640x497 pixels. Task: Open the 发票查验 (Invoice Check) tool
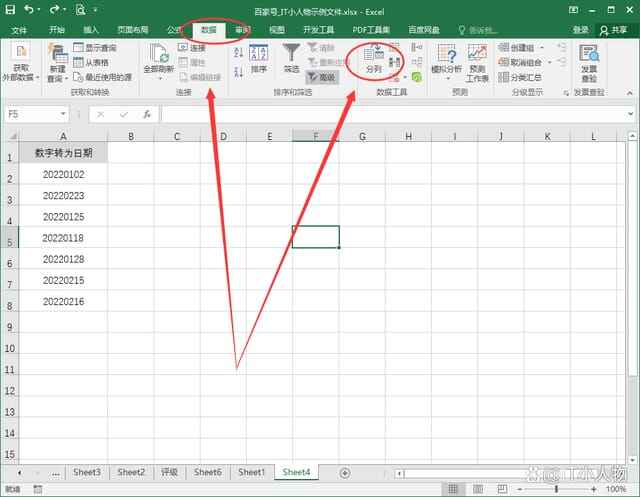589,63
